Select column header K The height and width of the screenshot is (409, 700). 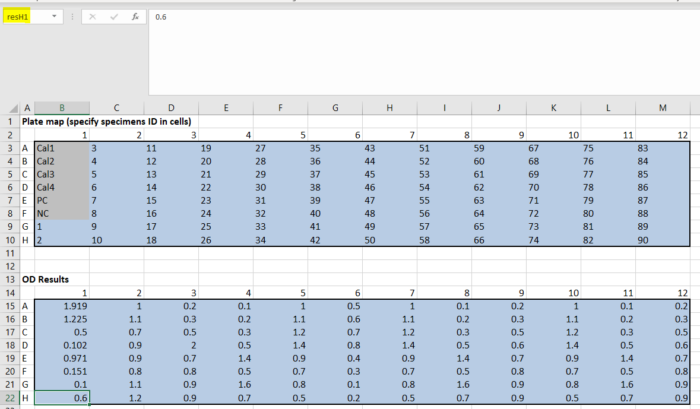point(554,108)
